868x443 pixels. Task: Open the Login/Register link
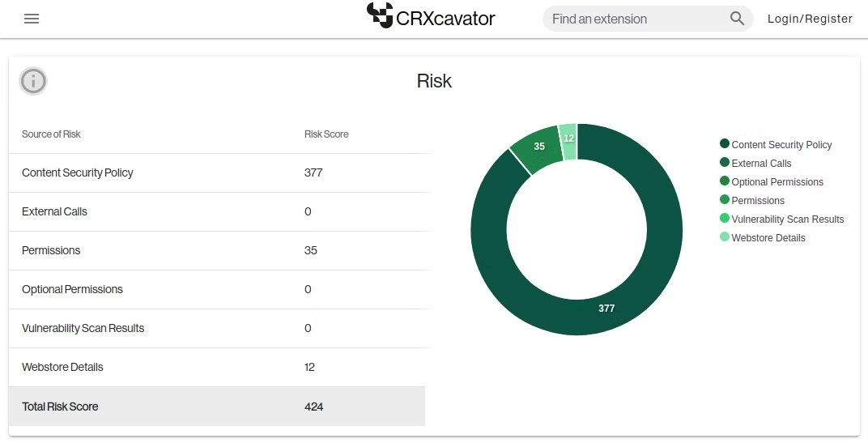point(810,19)
